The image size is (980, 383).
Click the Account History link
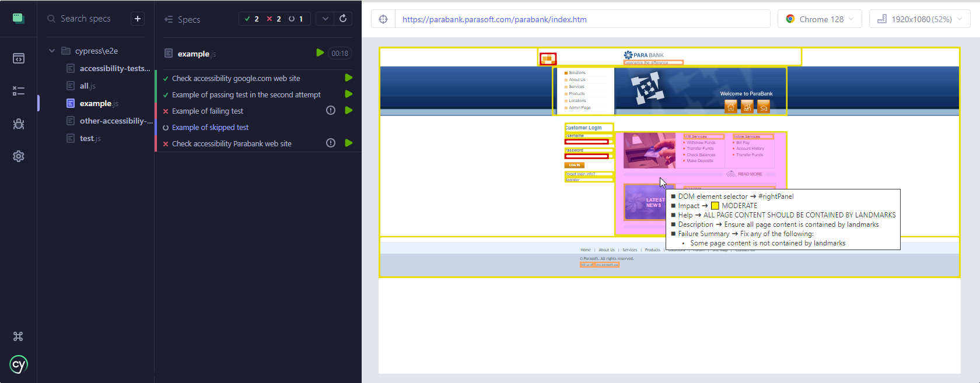(750, 149)
